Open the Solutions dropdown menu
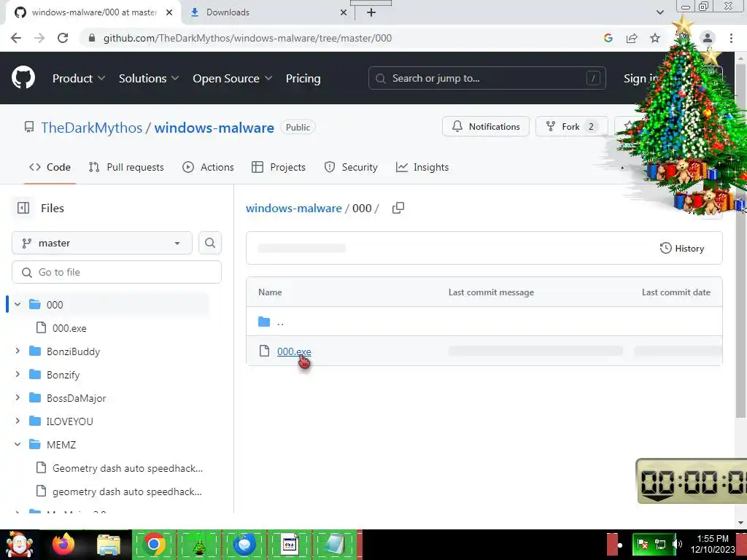747x560 pixels. (149, 78)
